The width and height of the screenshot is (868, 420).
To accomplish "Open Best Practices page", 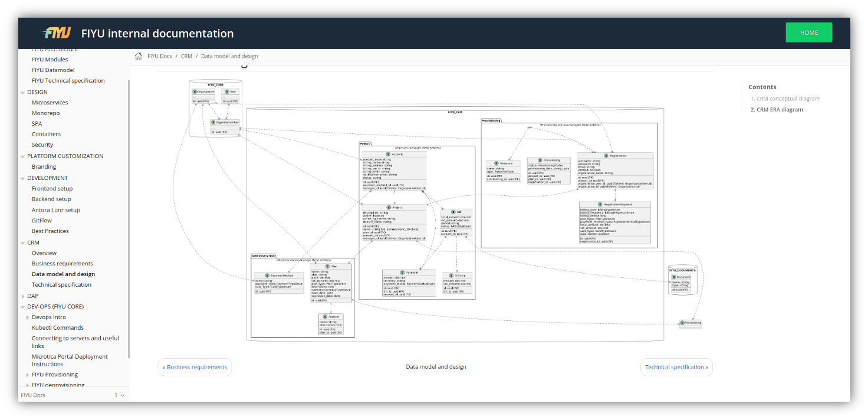I will pos(50,231).
